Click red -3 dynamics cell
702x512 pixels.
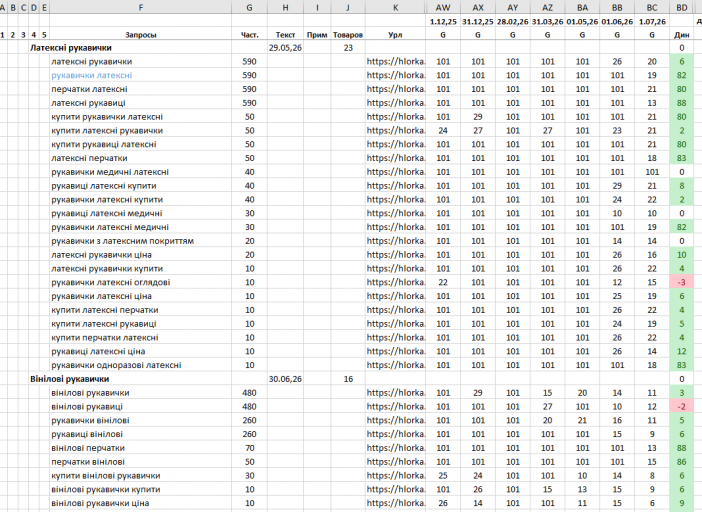[x=682, y=282]
